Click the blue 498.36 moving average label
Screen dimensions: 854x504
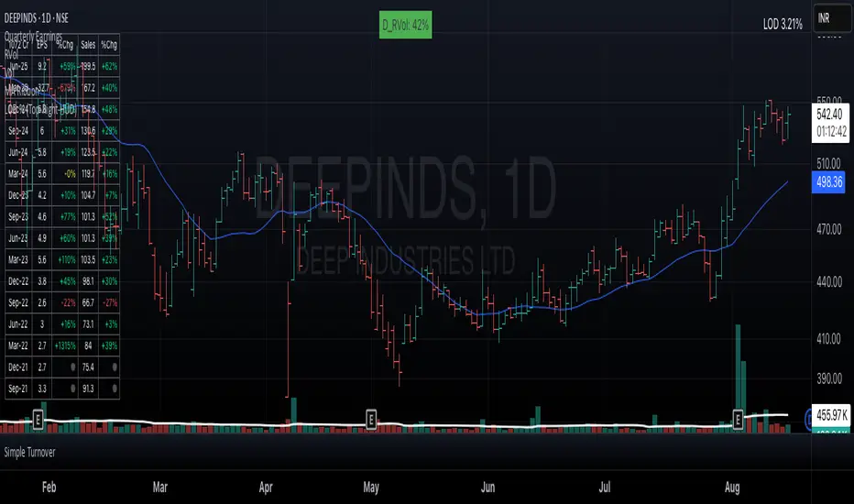click(828, 182)
